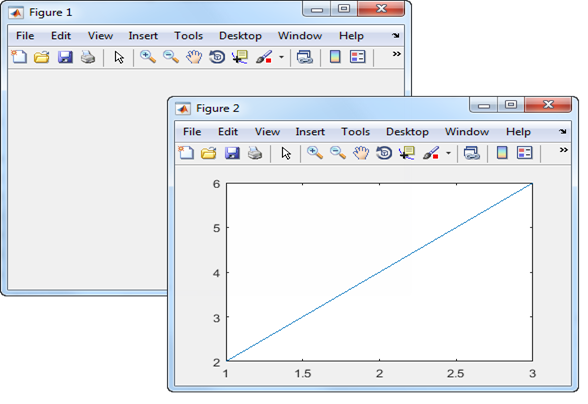Open file icon in Figure 2 toolbar
Viewport: 588px width, 404px height.
pos(208,153)
